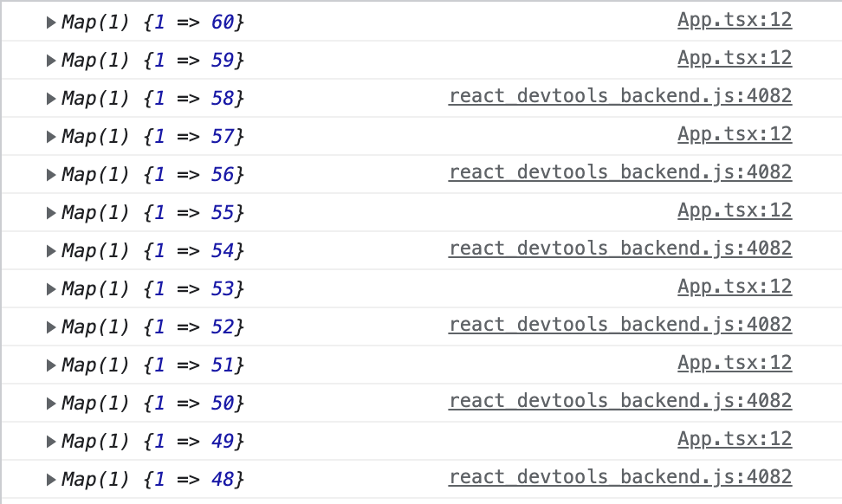Select the Map(1) {1 => 54} log text
Screen dimensions: 842x504
(x=153, y=250)
